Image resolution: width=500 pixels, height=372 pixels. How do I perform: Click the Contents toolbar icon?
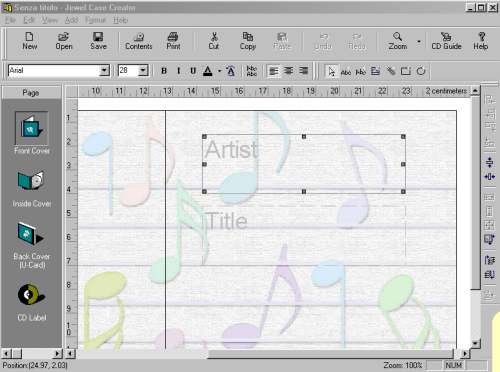[139, 41]
